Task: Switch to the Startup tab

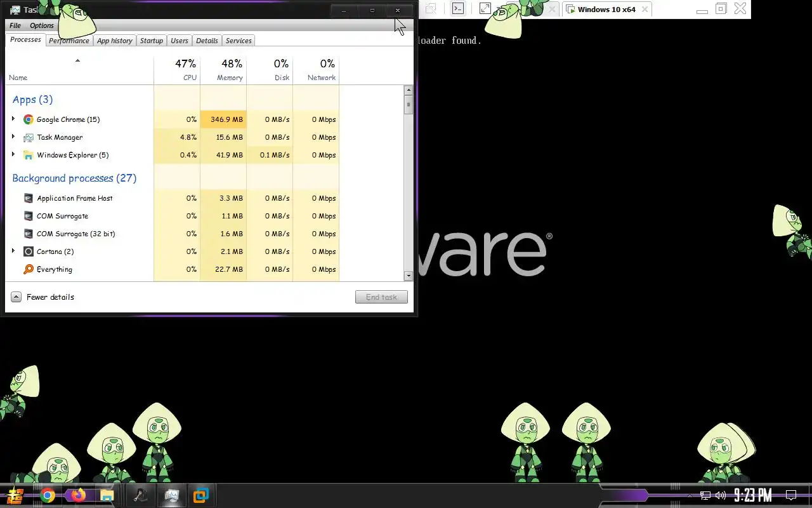Action: coord(152,41)
